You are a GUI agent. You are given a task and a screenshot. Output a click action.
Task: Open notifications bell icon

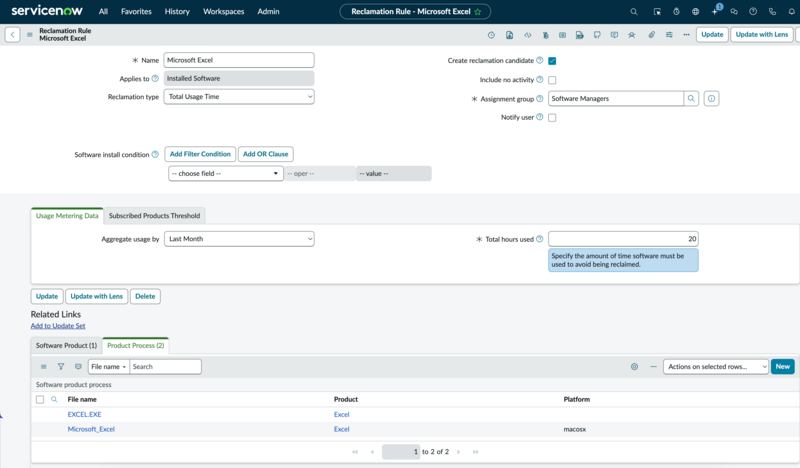[791, 11]
